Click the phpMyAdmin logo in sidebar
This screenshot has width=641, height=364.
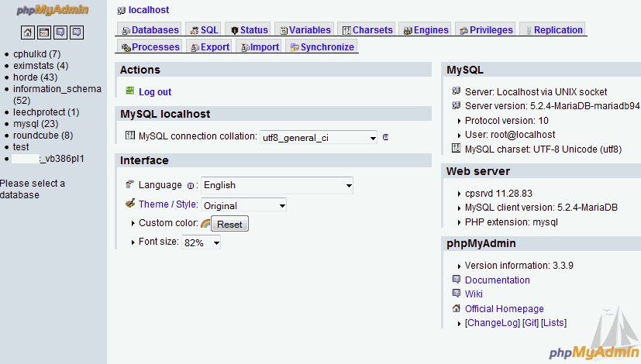[x=53, y=10]
